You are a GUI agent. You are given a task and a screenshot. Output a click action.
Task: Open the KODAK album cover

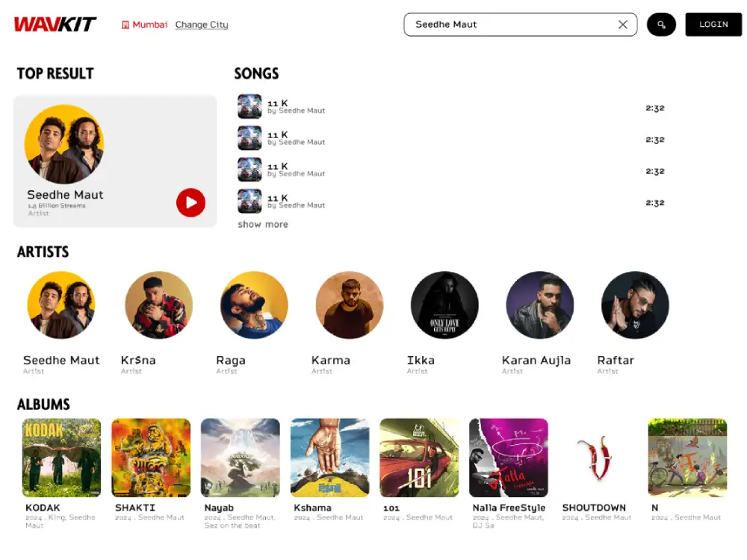[x=61, y=458]
